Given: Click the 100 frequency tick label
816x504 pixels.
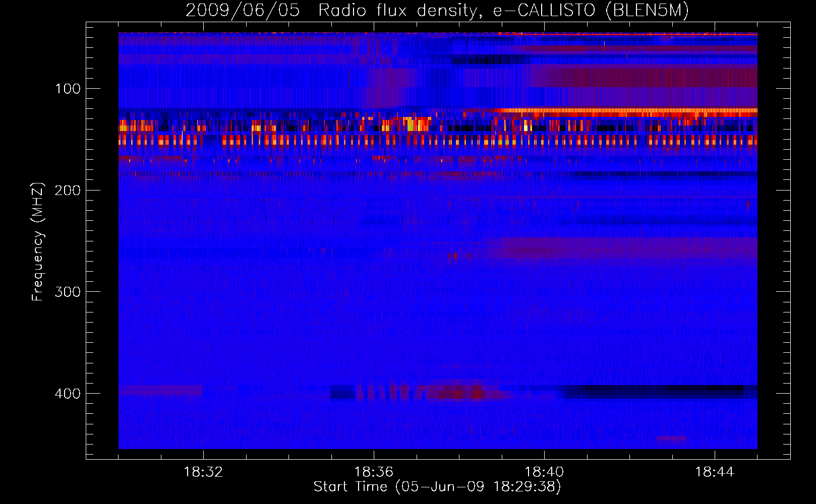Looking at the screenshot, I should pos(68,89).
